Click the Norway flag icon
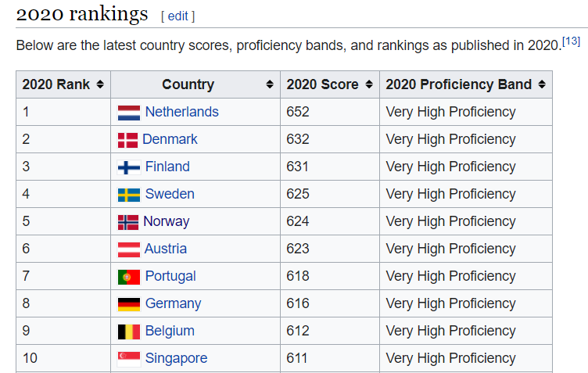This screenshot has width=588, height=373. 128,222
